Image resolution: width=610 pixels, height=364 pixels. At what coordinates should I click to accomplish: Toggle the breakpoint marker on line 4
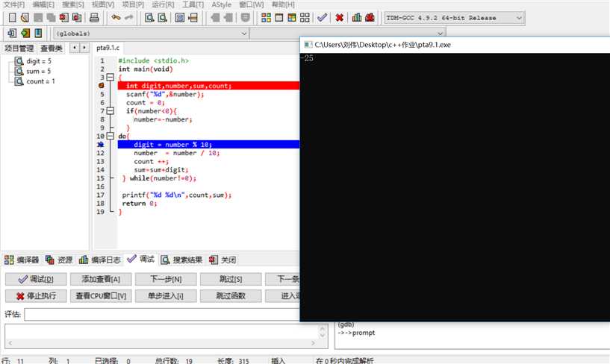(x=101, y=86)
